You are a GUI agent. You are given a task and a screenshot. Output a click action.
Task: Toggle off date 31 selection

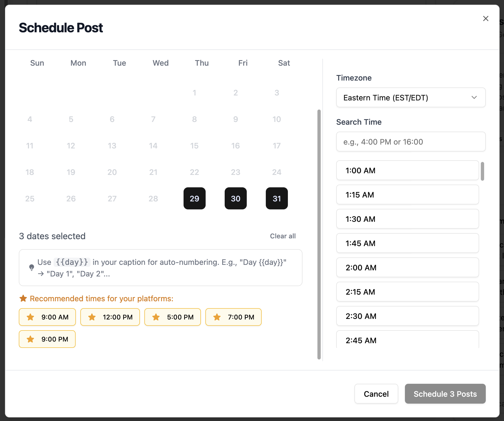pyautogui.click(x=277, y=198)
